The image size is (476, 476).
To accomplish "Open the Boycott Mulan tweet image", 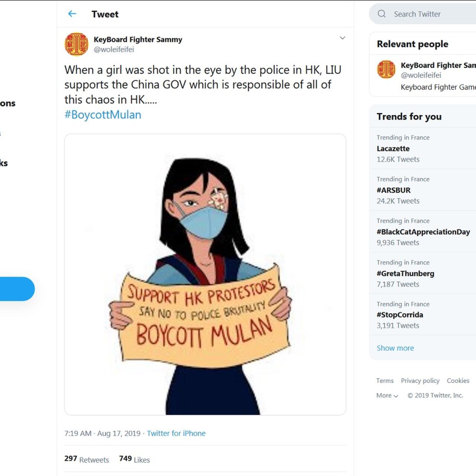I will (205, 274).
